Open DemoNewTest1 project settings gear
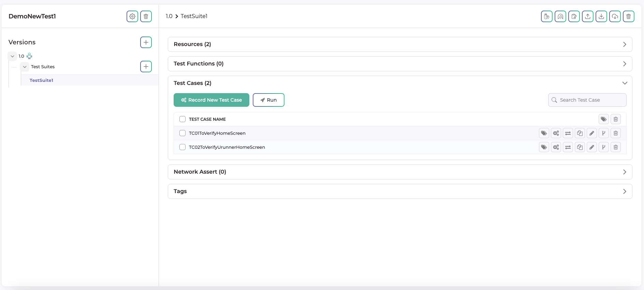The height and width of the screenshot is (290, 644). pos(132,16)
